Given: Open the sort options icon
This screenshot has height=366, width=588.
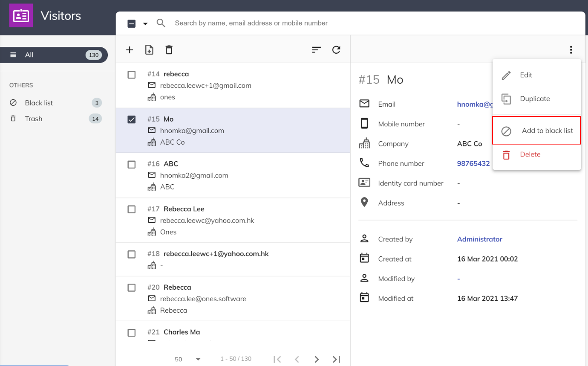Looking at the screenshot, I should [316, 50].
